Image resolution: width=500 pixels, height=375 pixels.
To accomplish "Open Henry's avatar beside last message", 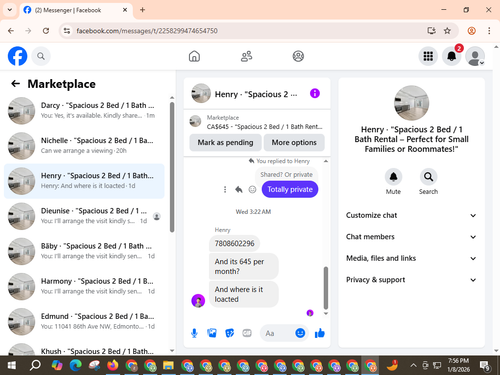I will [x=198, y=301].
